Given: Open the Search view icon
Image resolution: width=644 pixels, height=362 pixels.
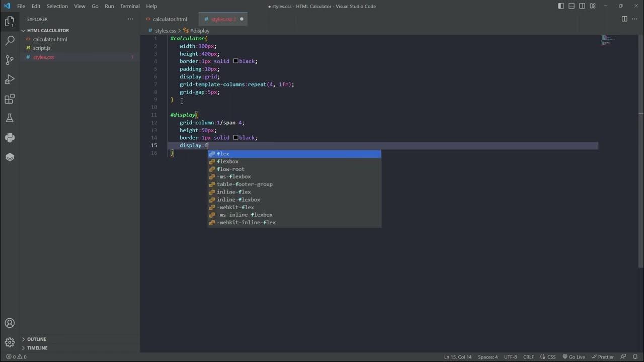Looking at the screenshot, I should tap(10, 41).
